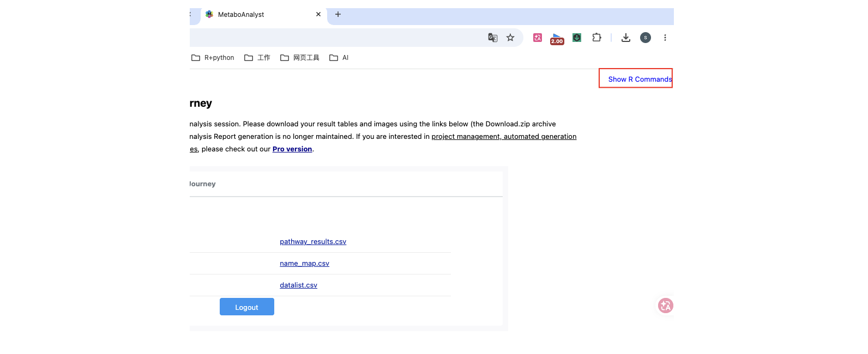
Task: Open the R+python bookmark folder
Action: click(x=213, y=58)
